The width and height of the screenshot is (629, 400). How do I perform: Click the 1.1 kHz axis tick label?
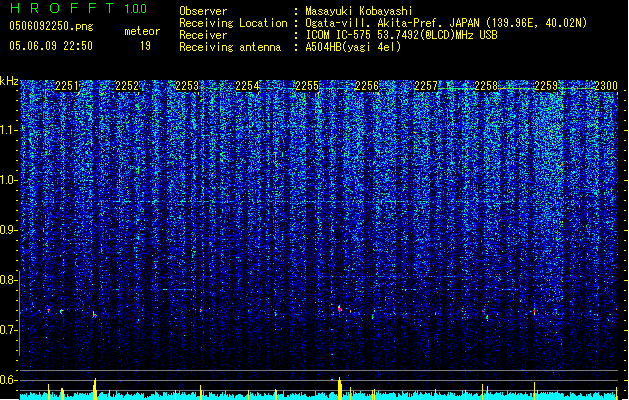(9, 130)
